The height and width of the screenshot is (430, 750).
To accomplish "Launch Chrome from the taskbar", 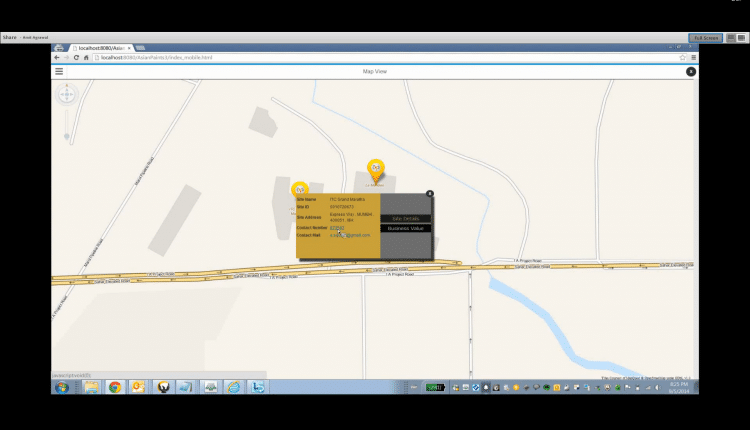I will (x=114, y=387).
